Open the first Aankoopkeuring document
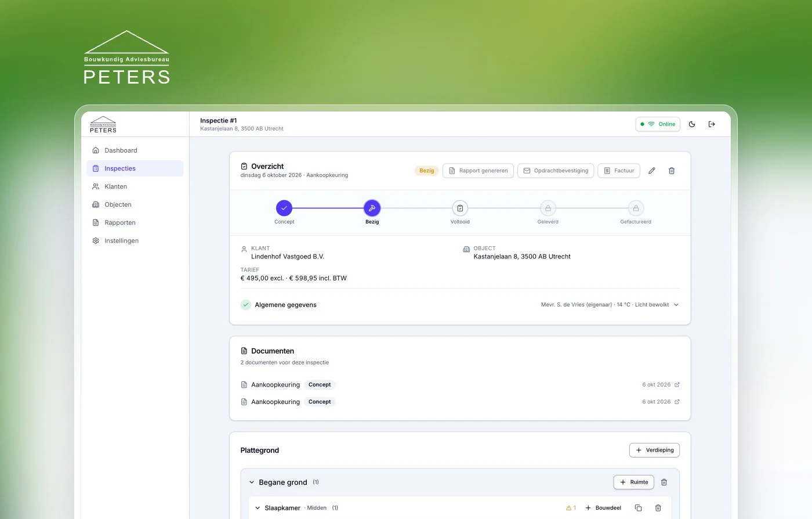812x519 pixels. point(275,385)
